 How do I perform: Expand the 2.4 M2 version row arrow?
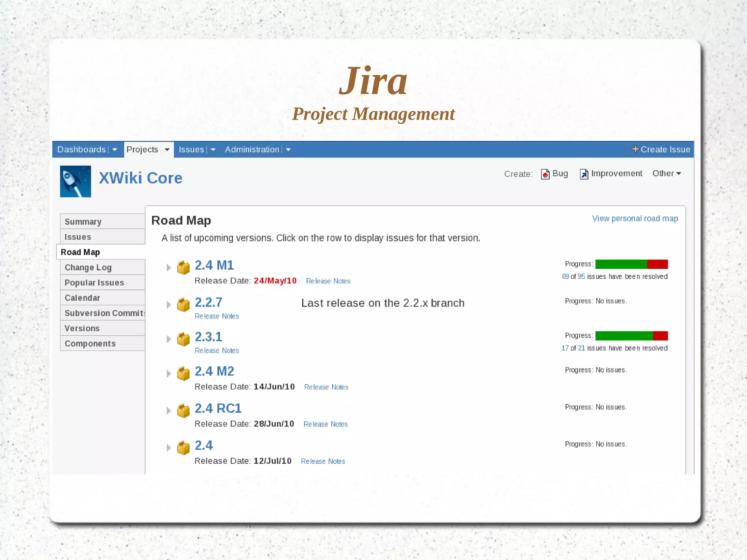click(169, 374)
